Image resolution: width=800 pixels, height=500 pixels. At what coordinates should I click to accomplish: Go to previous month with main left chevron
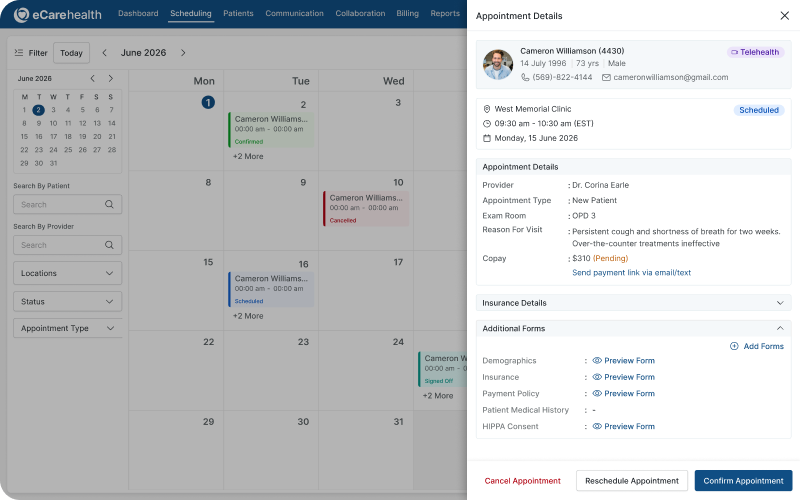pos(104,53)
